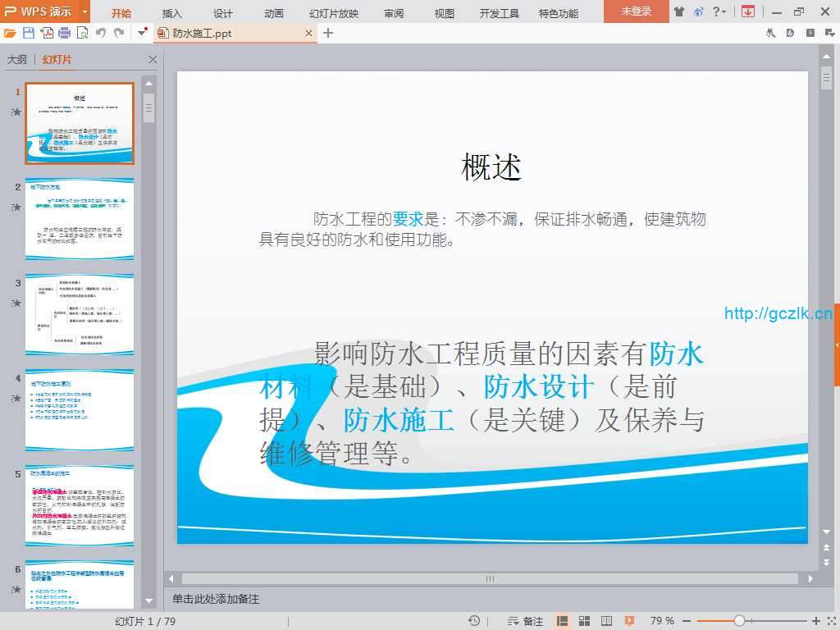Expand the Help question mark dropdown
Screen dimensions: 840x630
[x=721, y=11]
